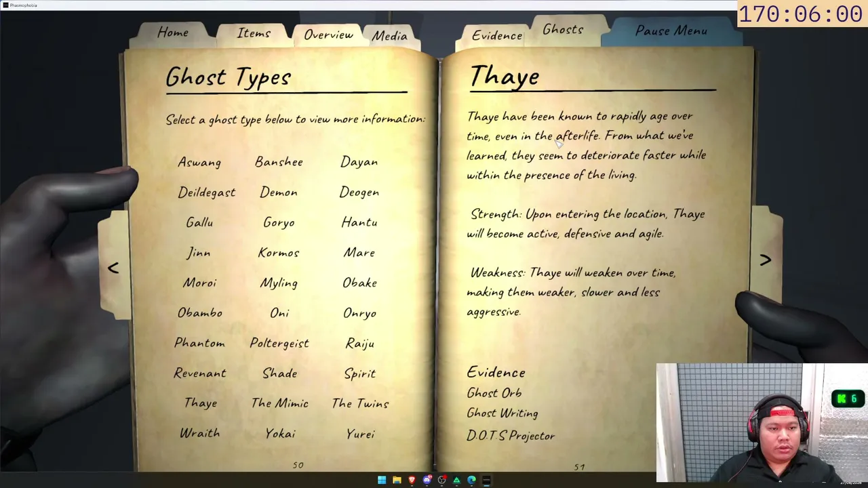Screen dimensions: 868x488
Task: Go to the Evidence tab
Action: click(497, 36)
